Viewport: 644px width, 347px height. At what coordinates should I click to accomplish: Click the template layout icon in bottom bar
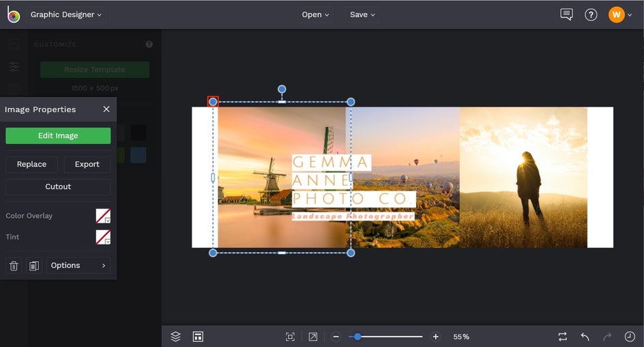tap(198, 337)
